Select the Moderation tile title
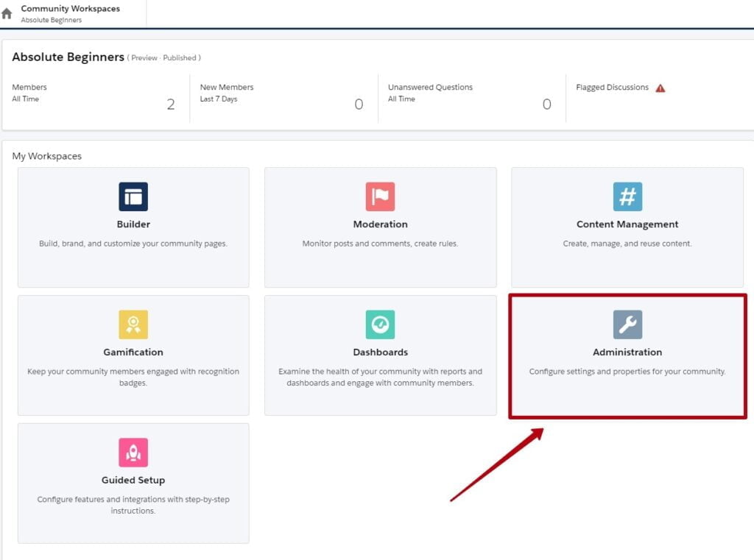 click(380, 224)
